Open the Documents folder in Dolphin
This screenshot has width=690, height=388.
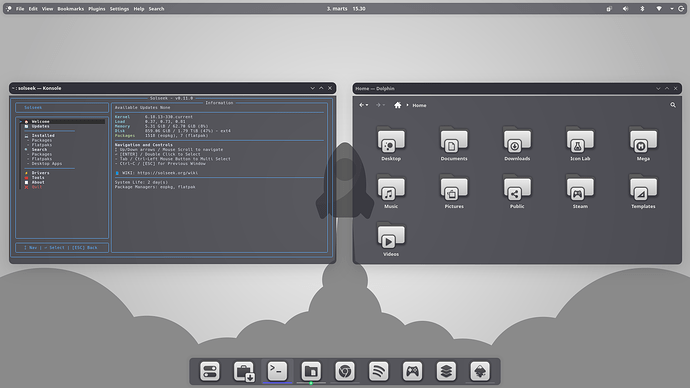coord(454,143)
